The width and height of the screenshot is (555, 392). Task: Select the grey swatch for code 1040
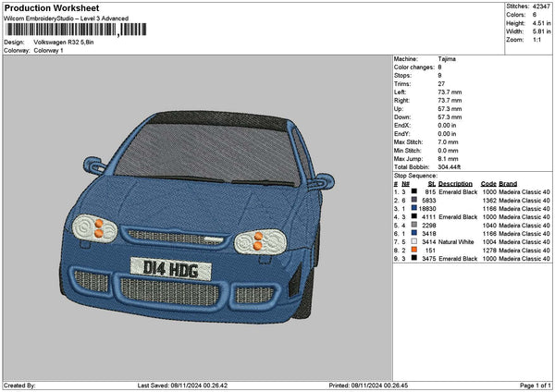tap(413, 225)
